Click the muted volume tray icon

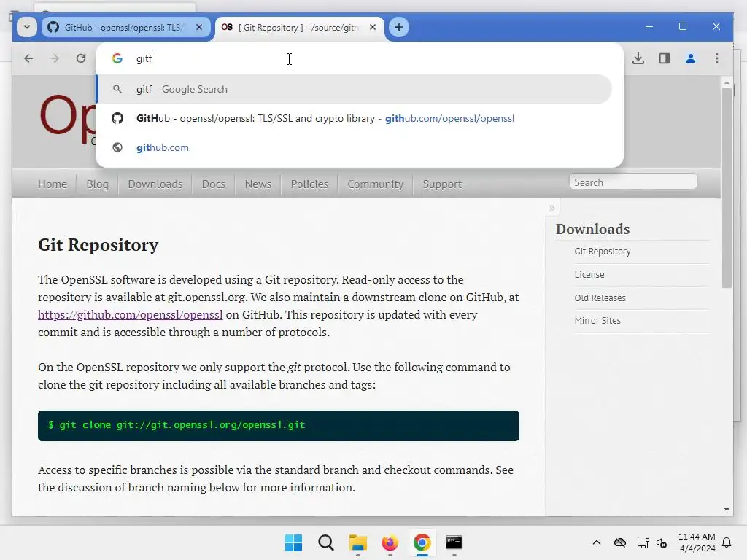click(x=662, y=542)
